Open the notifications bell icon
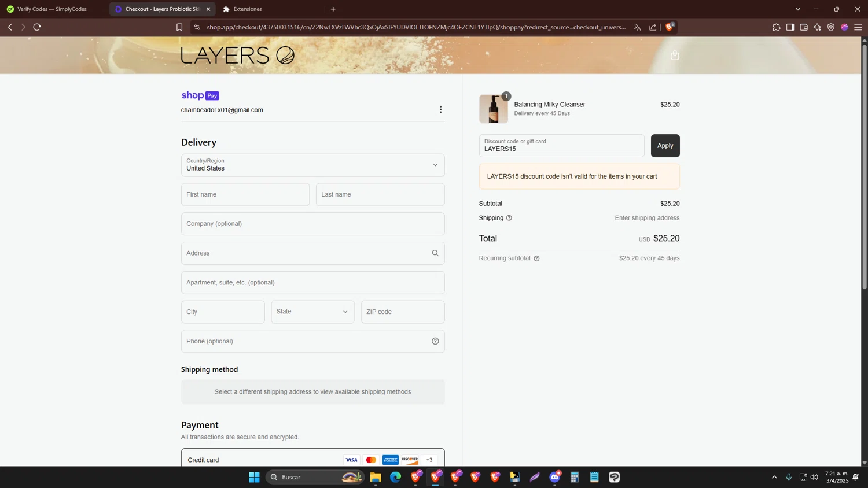 (856, 477)
